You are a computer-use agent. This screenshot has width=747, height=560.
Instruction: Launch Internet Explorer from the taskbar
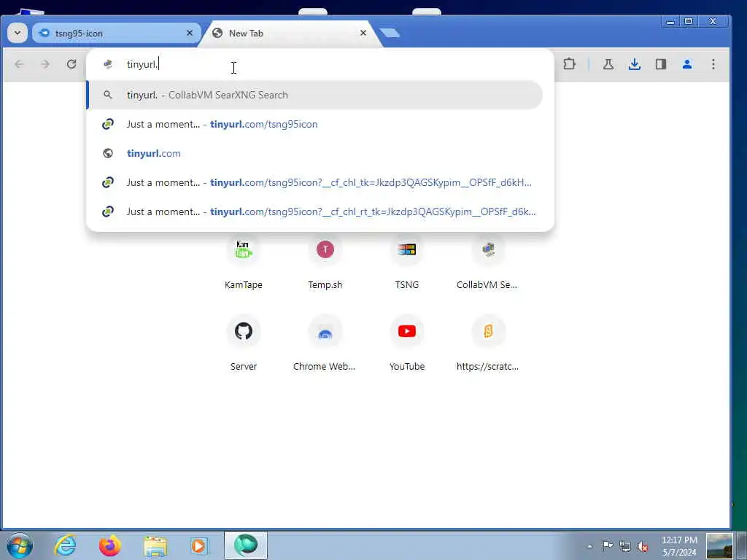[x=65, y=545]
